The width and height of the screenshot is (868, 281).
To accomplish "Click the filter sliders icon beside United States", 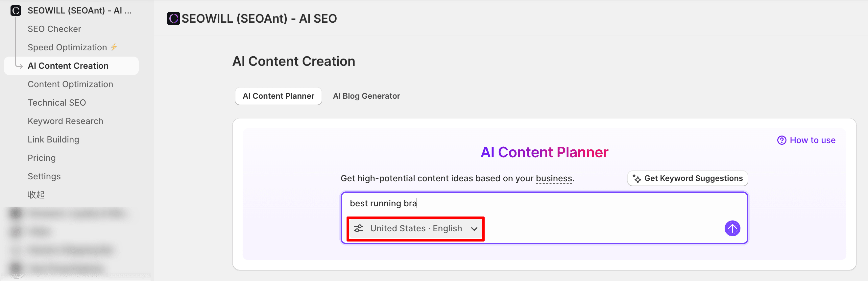I will pos(358,228).
